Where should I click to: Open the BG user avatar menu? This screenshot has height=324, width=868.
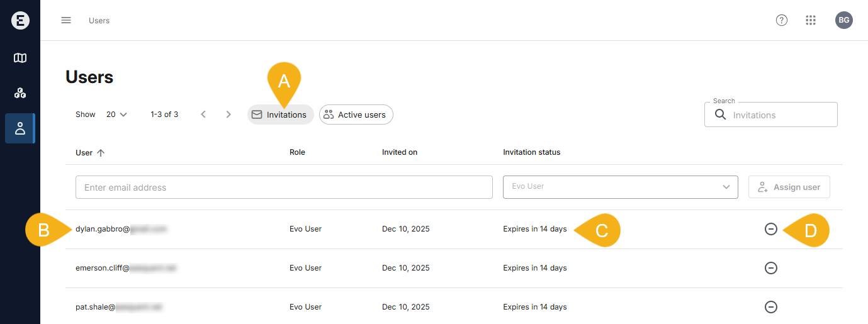(844, 20)
